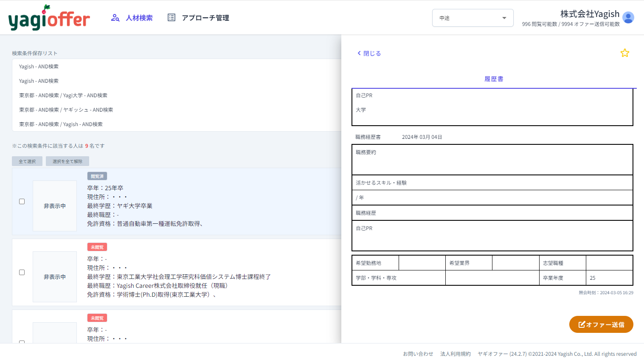The height and width of the screenshot is (363, 644).
Task: Click the 非表示中 thumbnail of first candidate
Action: click(55, 206)
